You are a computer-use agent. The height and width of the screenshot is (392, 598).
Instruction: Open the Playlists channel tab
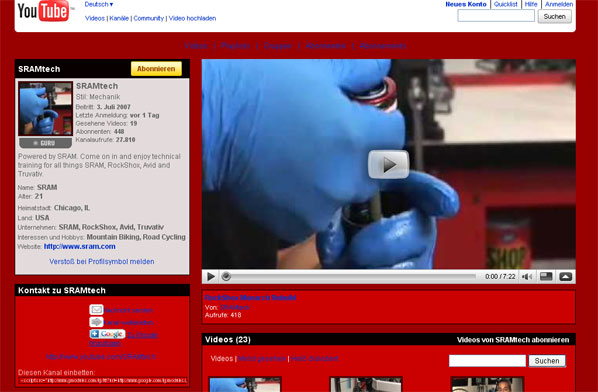coord(235,46)
